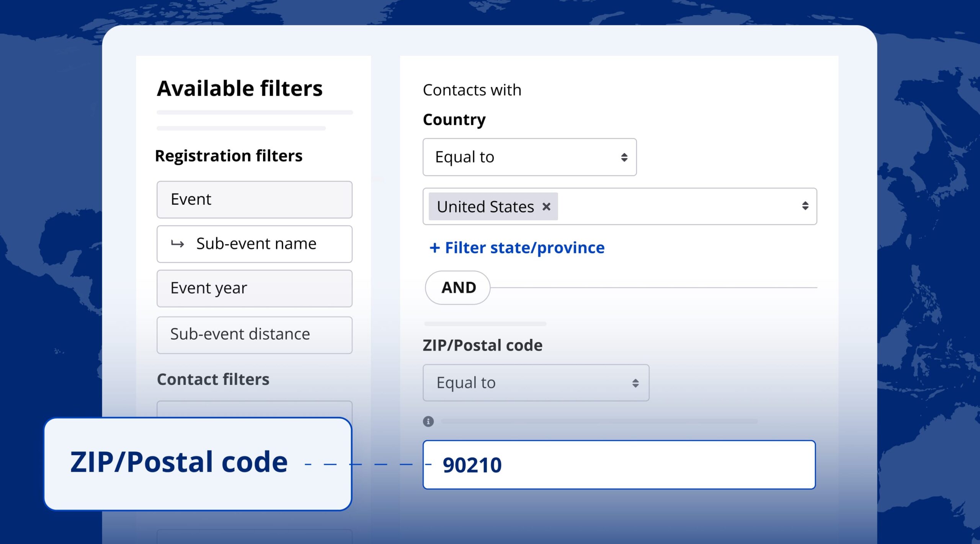Viewport: 980px width, 544px height.
Task: Click the large ZIP/Postal code callout label
Action: pyautogui.click(x=179, y=462)
